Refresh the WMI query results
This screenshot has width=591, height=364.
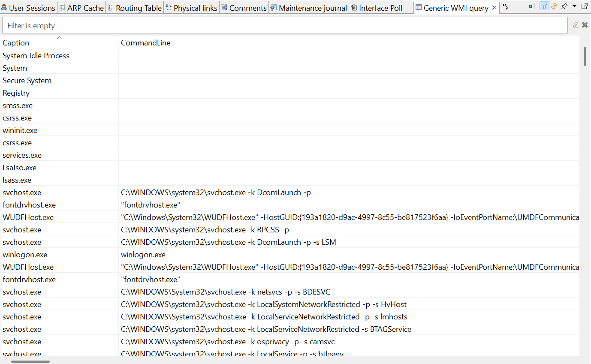pyautogui.click(x=554, y=6)
